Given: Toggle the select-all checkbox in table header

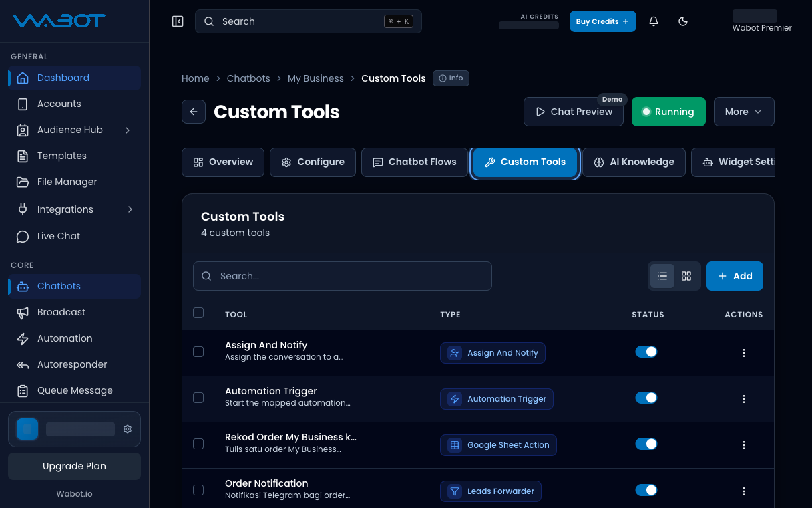Looking at the screenshot, I should [x=198, y=313].
